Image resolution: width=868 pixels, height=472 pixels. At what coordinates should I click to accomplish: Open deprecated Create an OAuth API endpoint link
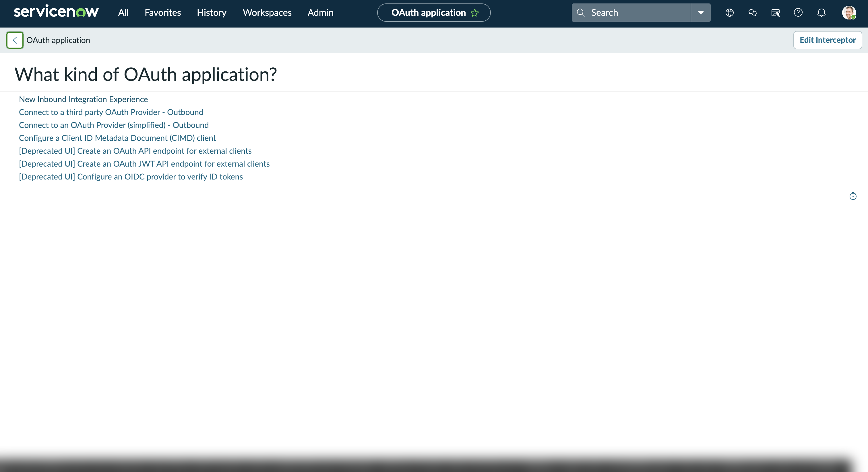pyautogui.click(x=135, y=151)
